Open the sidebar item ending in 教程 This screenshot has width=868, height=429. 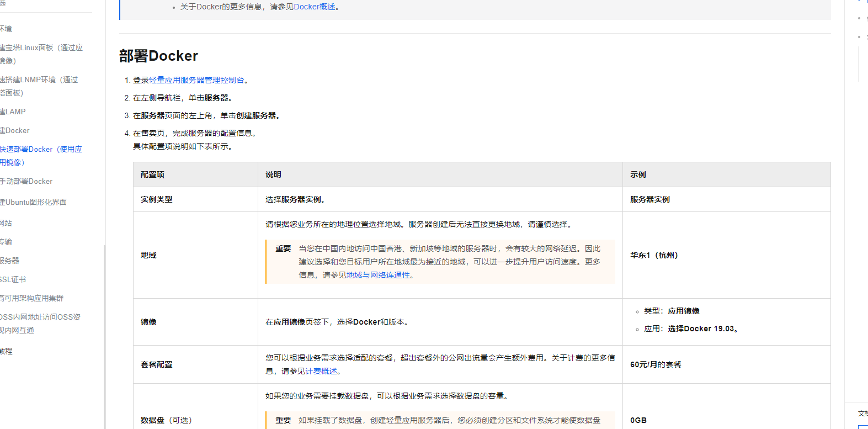click(6, 351)
